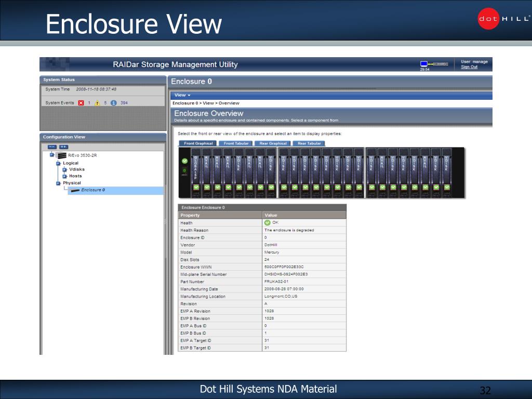532x399 pixels.
Task: Click the system time value 2008-11-18 08:37:48
Action: [x=96, y=89]
